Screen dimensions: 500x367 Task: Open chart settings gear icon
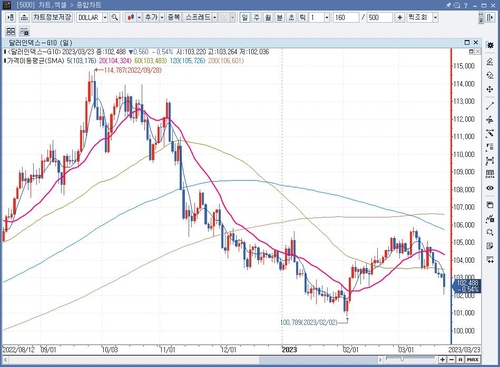[x=490, y=45]
